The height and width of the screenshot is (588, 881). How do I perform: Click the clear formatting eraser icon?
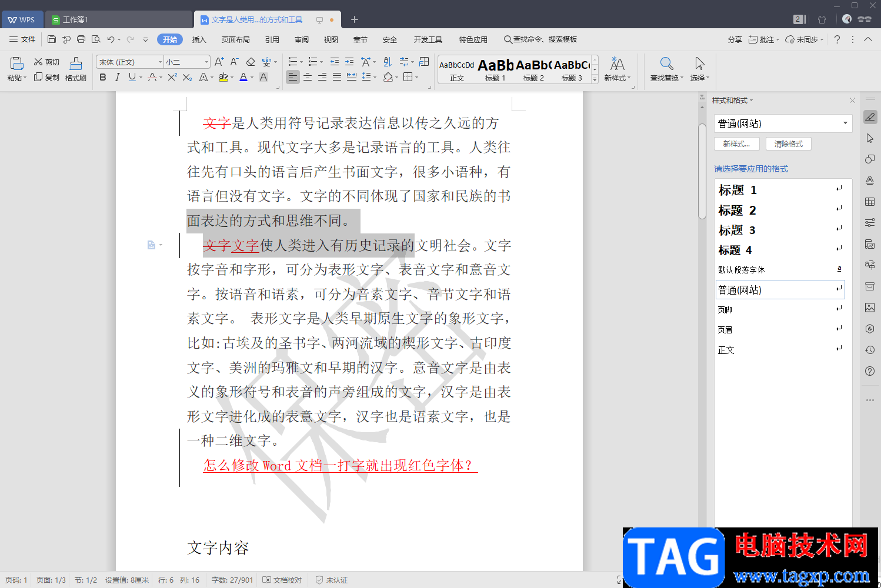[251, 62]
